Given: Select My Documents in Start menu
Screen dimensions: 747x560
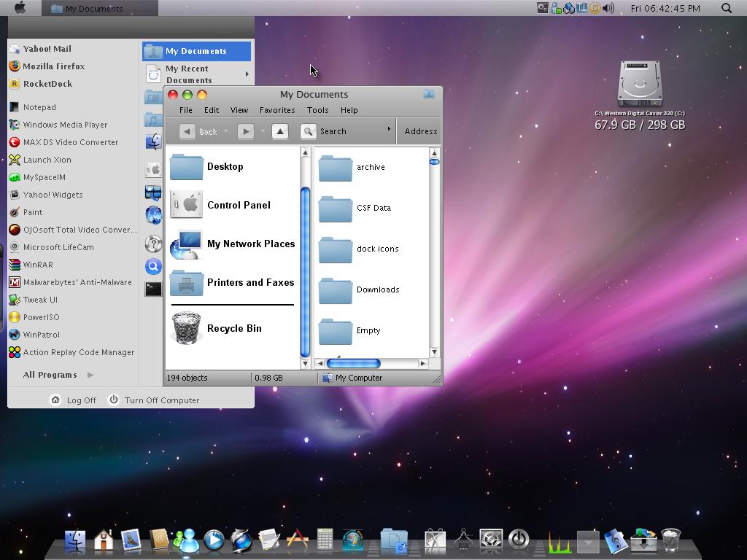Looking at the screenshot, I should (x=196, y=51).
